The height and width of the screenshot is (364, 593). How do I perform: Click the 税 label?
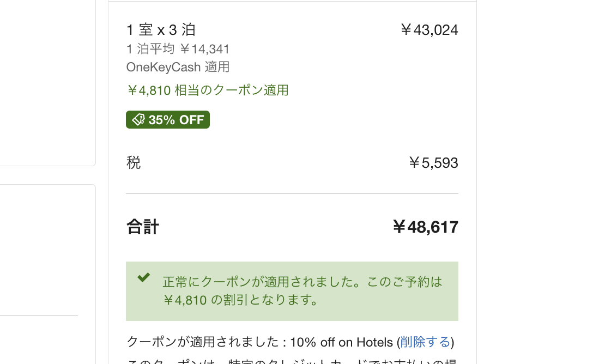coord(134,162)
